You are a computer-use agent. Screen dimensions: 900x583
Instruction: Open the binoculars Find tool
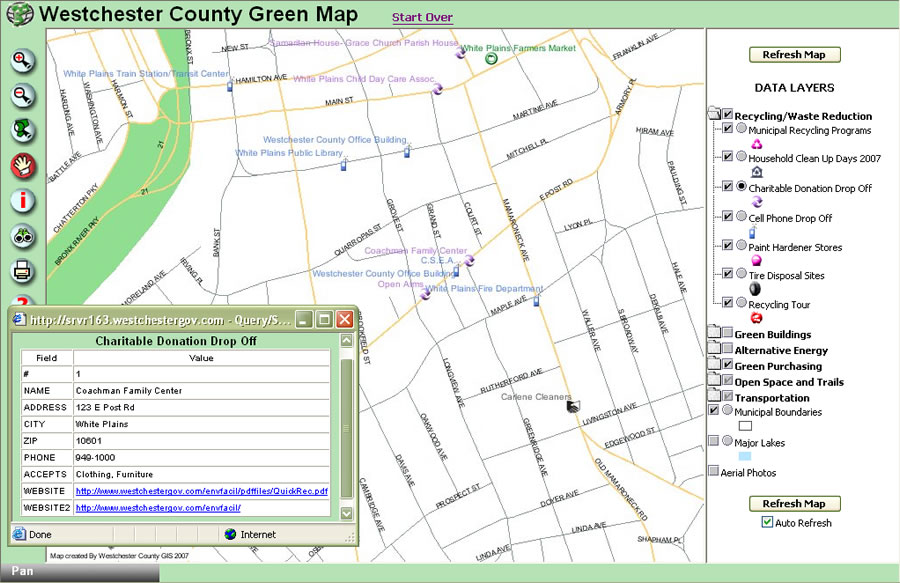22,236
